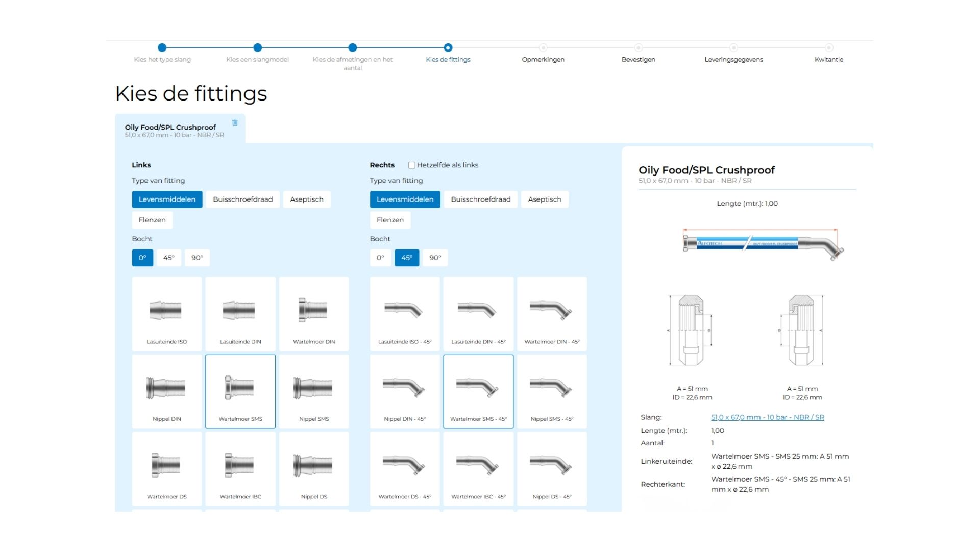
Task: Tick the Hetzelfde als links checkbox
Action: click(x=411, y=165)
